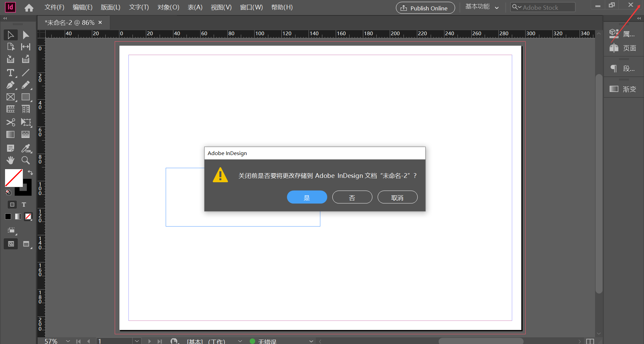This screenshot has height=344, width=644.
Task: Open the 视图(V) menu
Action: click(221, 7)
